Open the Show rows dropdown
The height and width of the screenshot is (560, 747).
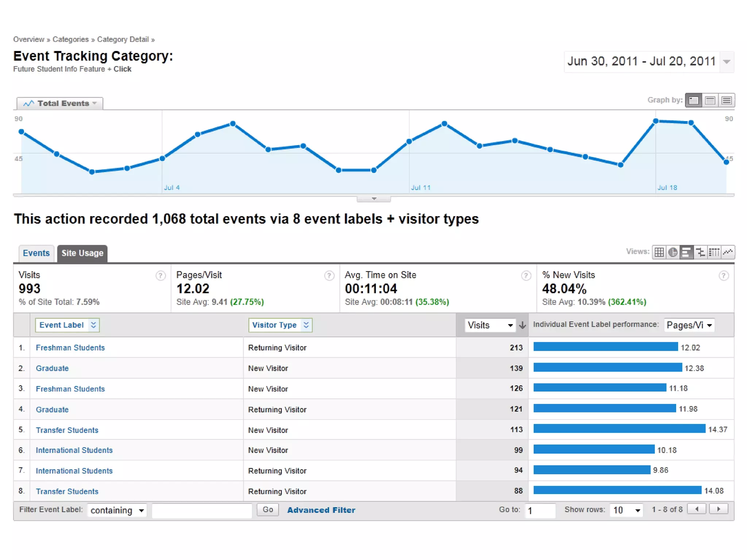[x=626, y=510]
